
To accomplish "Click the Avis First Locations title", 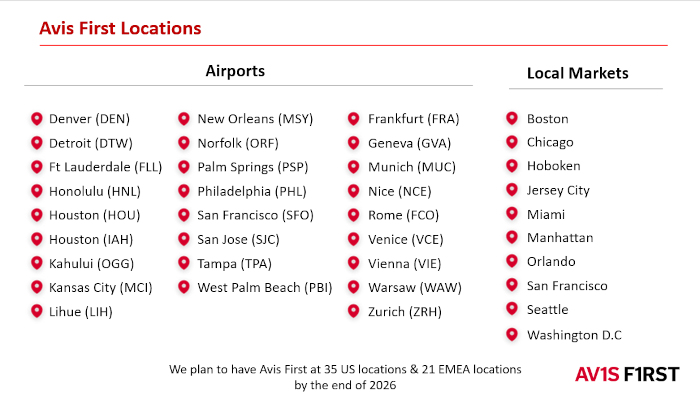I will click(x=121, y=28).
